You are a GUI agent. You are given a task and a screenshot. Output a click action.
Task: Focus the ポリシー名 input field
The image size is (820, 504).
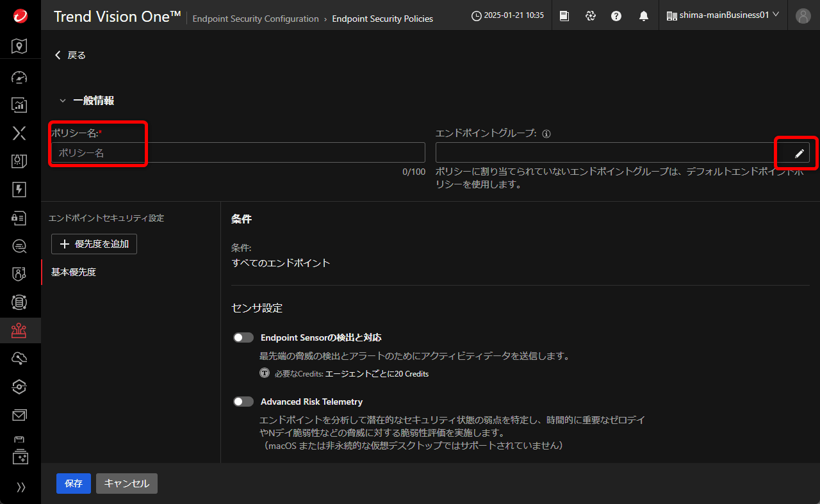pyautogui.click(x=238, y=152)
